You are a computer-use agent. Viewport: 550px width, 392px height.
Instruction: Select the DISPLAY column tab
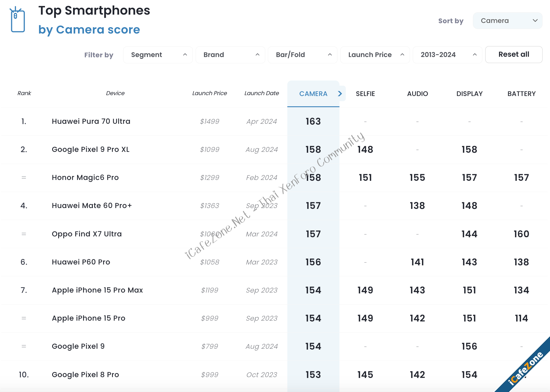[470, 94]
